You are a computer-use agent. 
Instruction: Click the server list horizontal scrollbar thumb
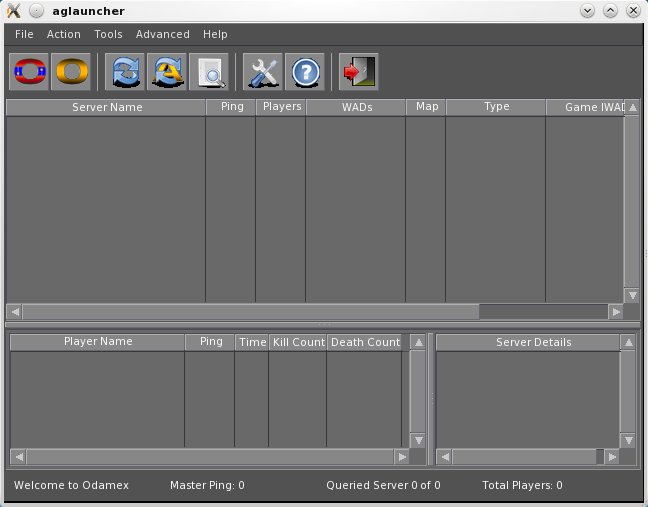click(250, 311)
